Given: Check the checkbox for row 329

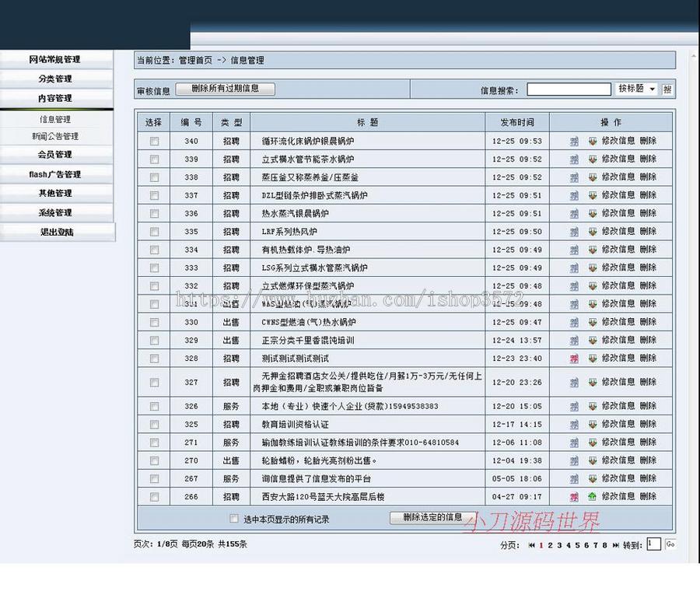Looking at the screenshot, I should [154, 340].
